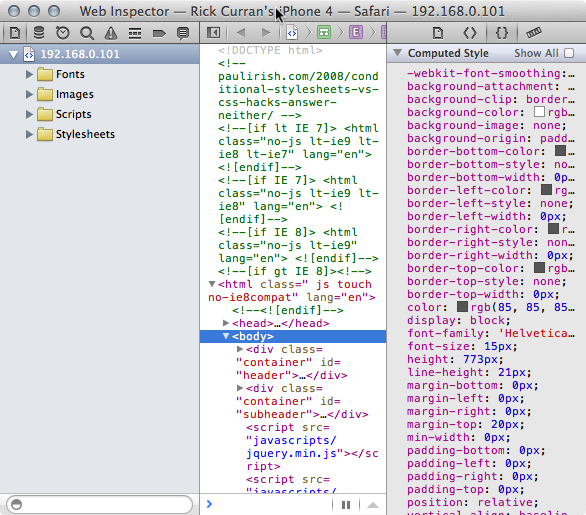
Task: Open the Storage navigator database icon
Action: pyautogui.click(x=39, y=33)
